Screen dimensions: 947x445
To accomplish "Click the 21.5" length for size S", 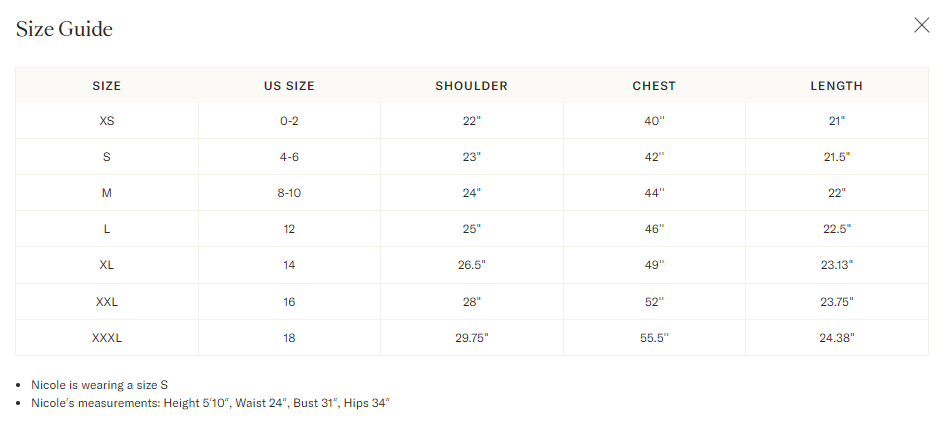I will point(836,157).
